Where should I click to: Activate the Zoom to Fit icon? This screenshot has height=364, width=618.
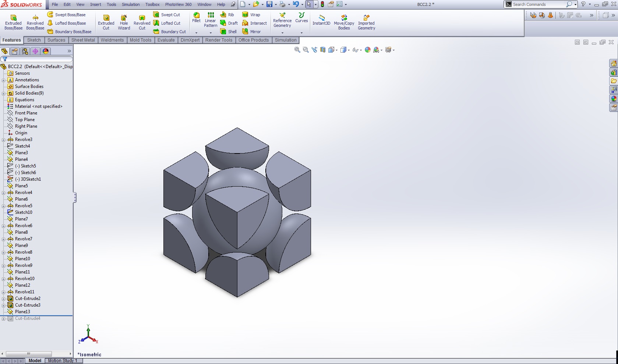coord(297,50)
